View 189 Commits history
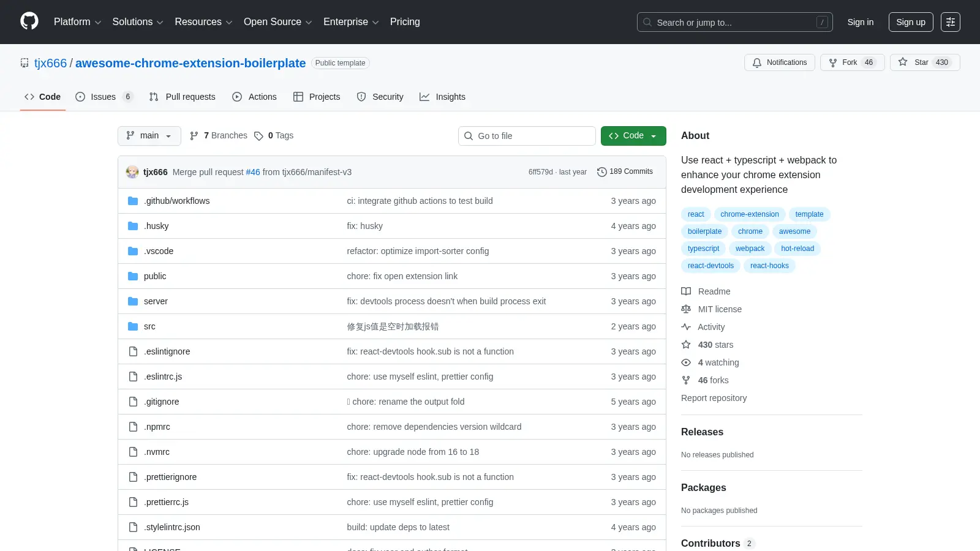 [x=625, y=172]
